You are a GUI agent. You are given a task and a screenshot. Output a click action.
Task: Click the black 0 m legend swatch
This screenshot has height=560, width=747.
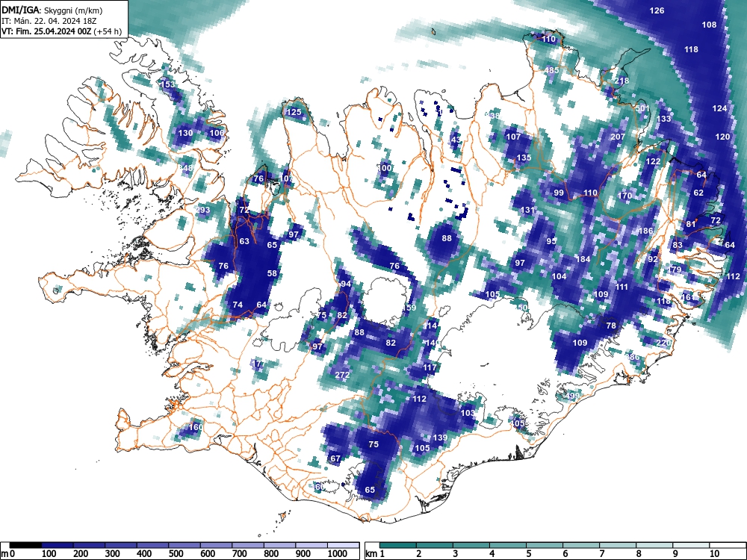tap(25, 545)
